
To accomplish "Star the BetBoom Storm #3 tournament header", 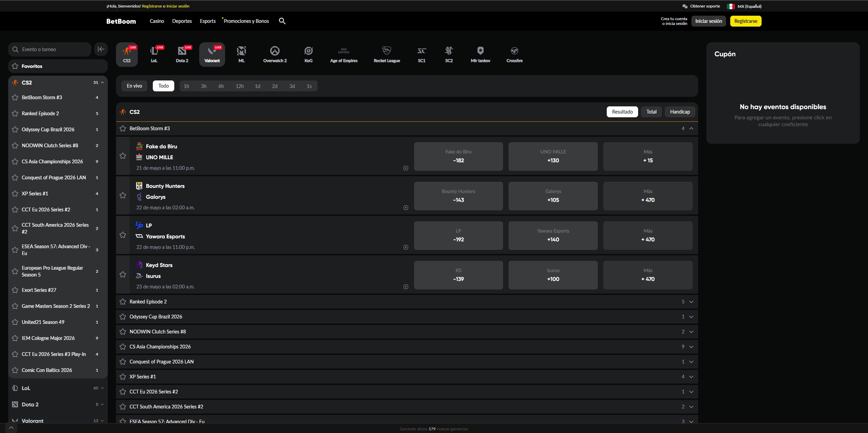I will (123, 129).
